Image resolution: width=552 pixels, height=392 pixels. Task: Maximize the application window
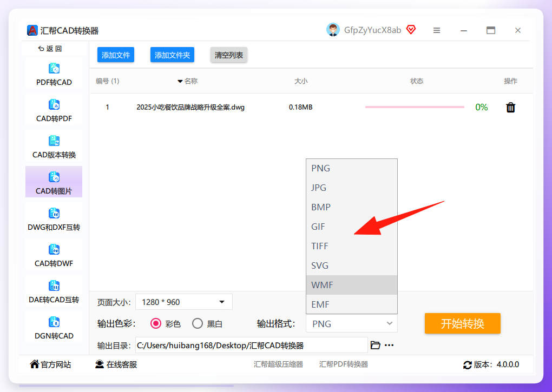click(491, 30)
